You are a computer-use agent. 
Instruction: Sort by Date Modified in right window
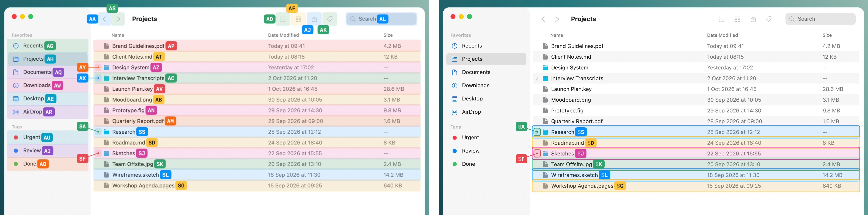point(722,35)
